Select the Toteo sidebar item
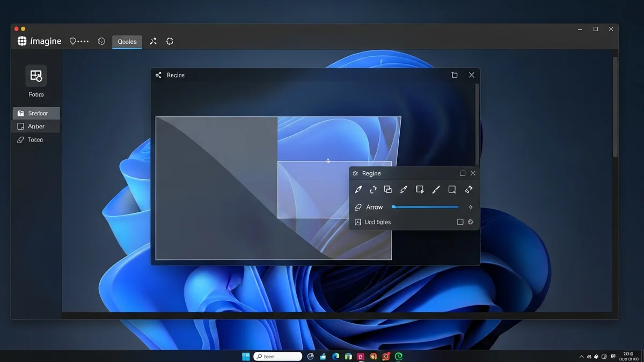Screen dimensions: 644x362 [36, 140]
